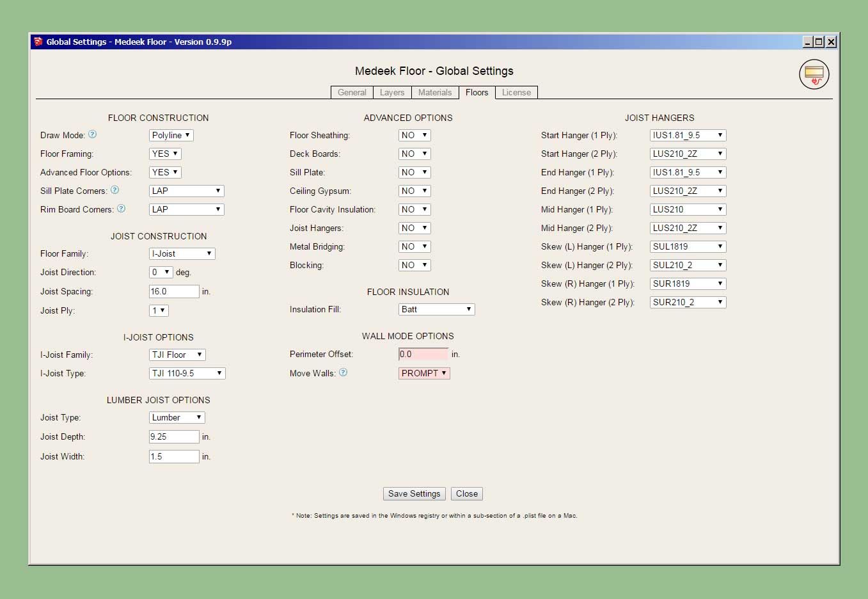
Task: Click the Save Settings button
Action: 414,493
